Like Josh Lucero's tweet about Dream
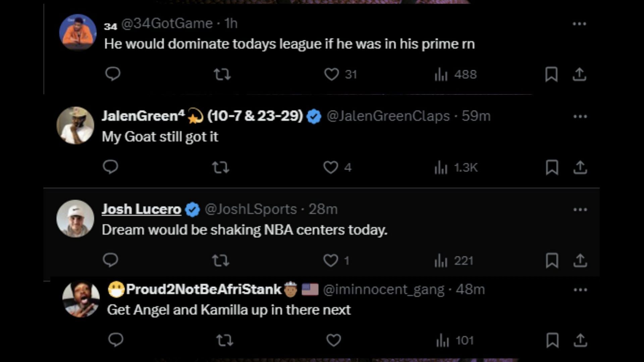 tap(331, 260)
